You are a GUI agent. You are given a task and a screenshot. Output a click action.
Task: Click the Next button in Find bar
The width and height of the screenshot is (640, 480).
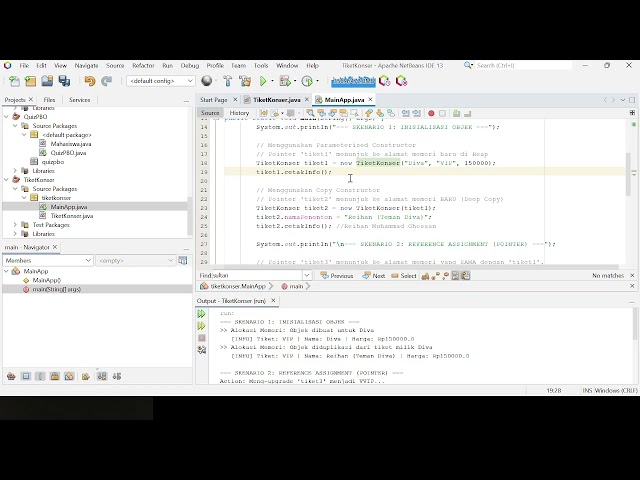pos(373,276)
